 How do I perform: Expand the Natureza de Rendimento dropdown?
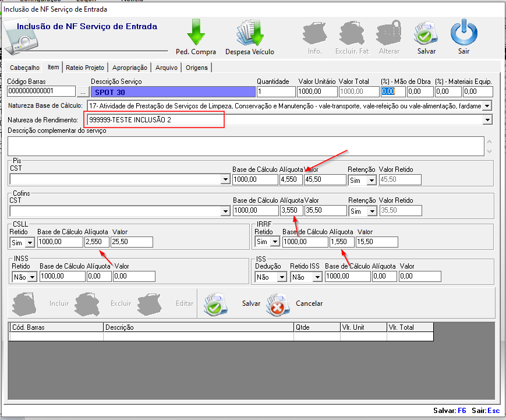coord(487,120)
